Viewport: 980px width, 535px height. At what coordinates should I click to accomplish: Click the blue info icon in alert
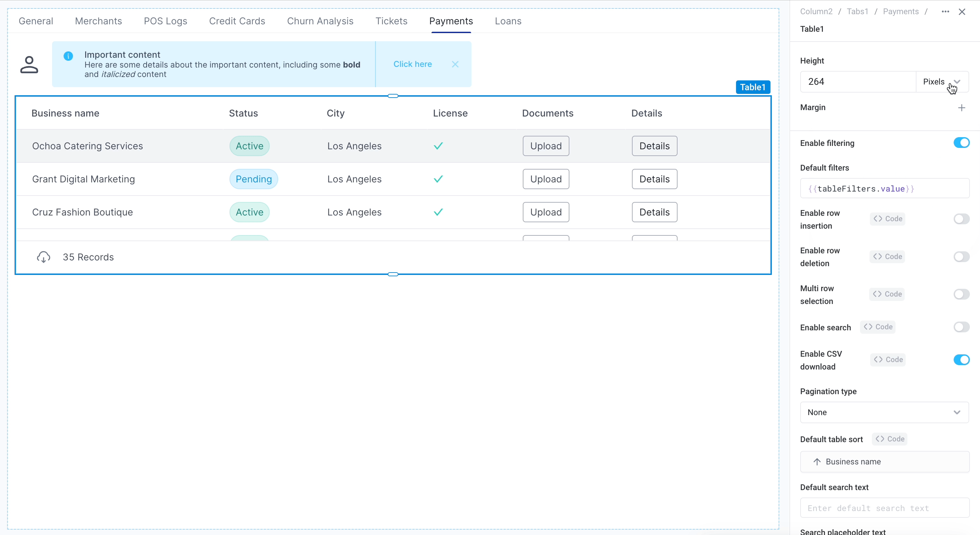[x=68, y=56]
